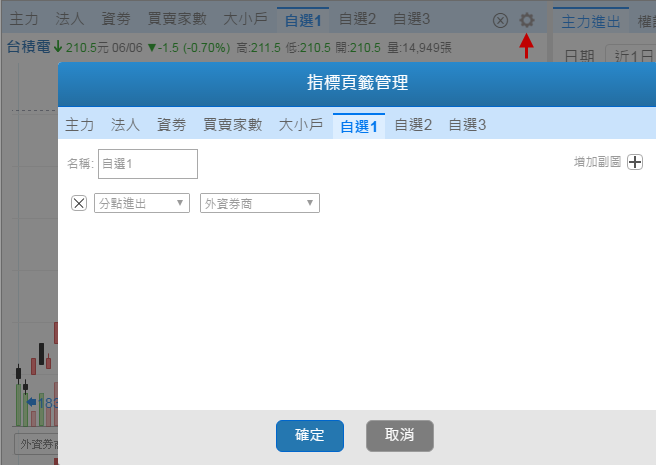The width and height of the screenshot is (656, 465).
Task: Click the 確定 confirm button
Action: (310, 436)
